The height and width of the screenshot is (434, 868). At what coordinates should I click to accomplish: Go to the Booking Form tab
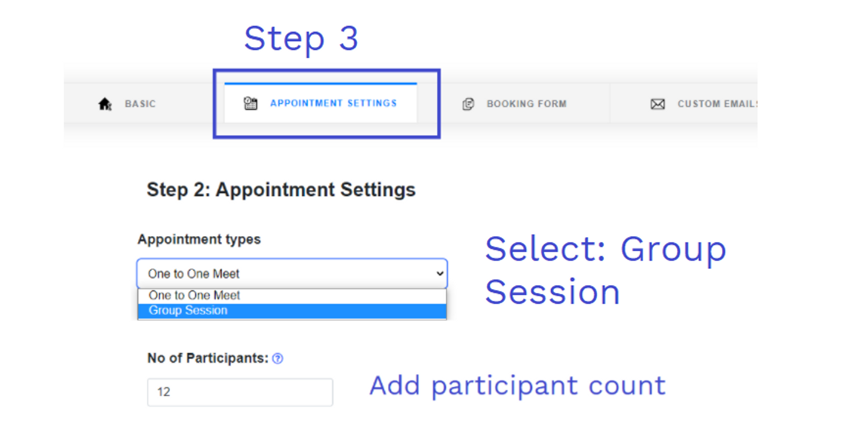[x=527, y=104]
